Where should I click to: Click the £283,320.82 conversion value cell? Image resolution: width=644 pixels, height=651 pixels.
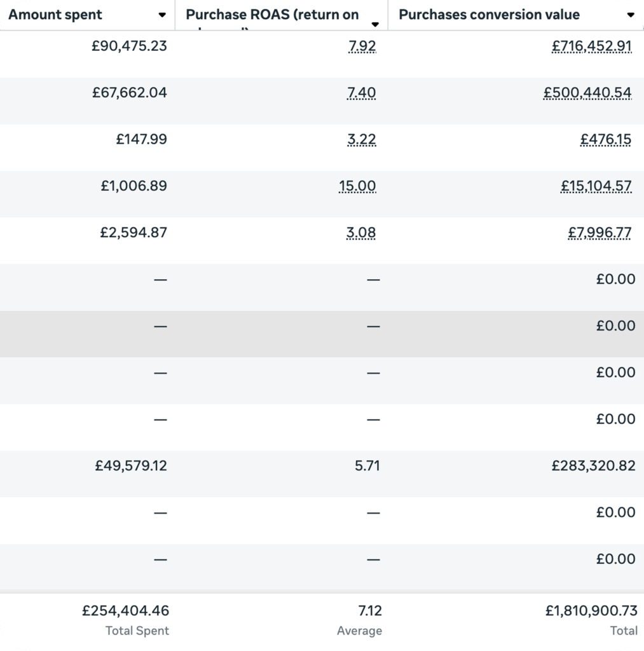[x=593, y=466]
